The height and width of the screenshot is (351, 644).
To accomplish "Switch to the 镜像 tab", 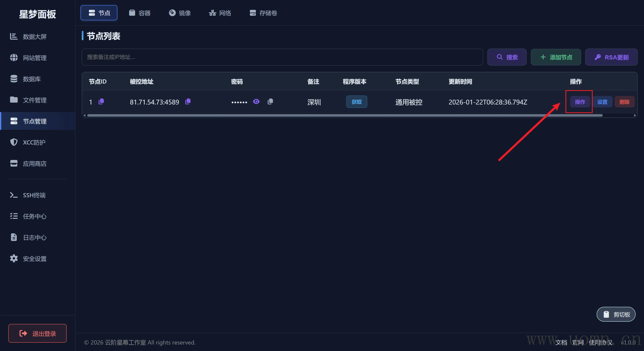I will pyautogui.click(x=180, y=13).
